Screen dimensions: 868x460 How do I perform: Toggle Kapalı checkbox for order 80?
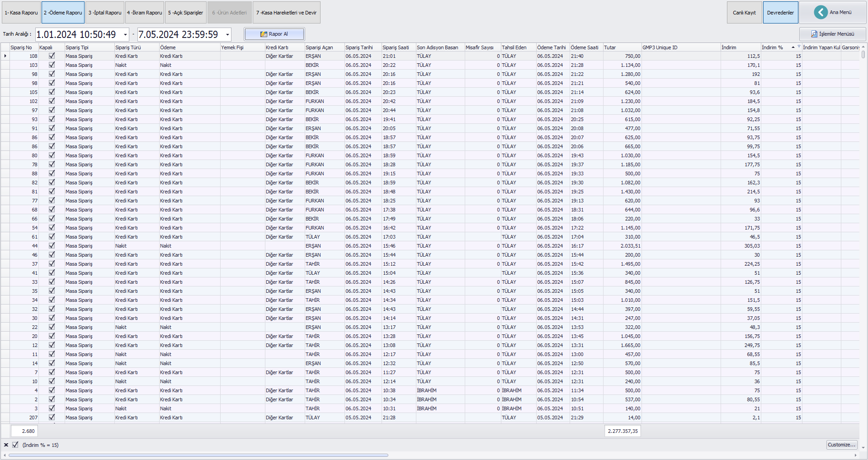(x=52, y=155)
